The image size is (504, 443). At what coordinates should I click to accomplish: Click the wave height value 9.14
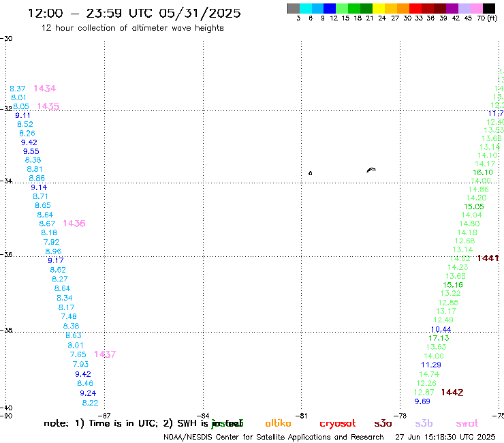coord(39,187)
